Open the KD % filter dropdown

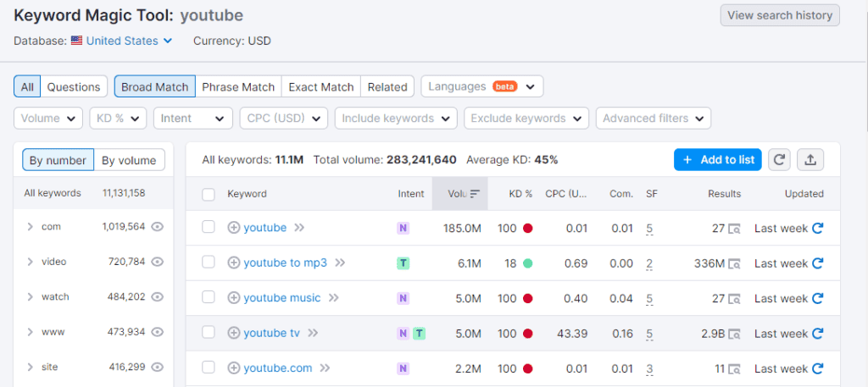118,119
